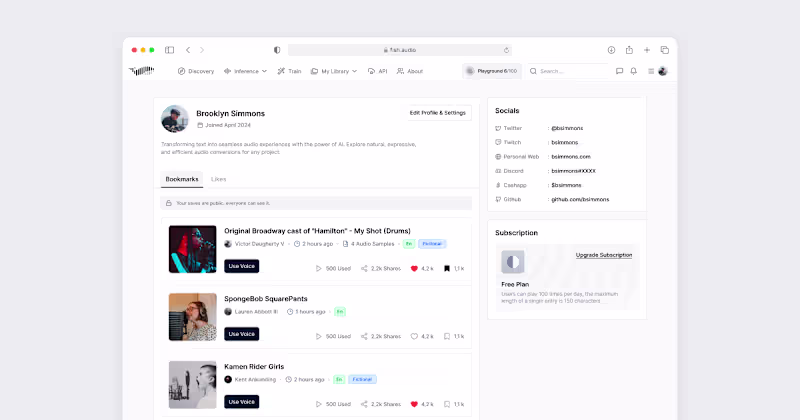Expand the Inference dropdown

point(245,71)
